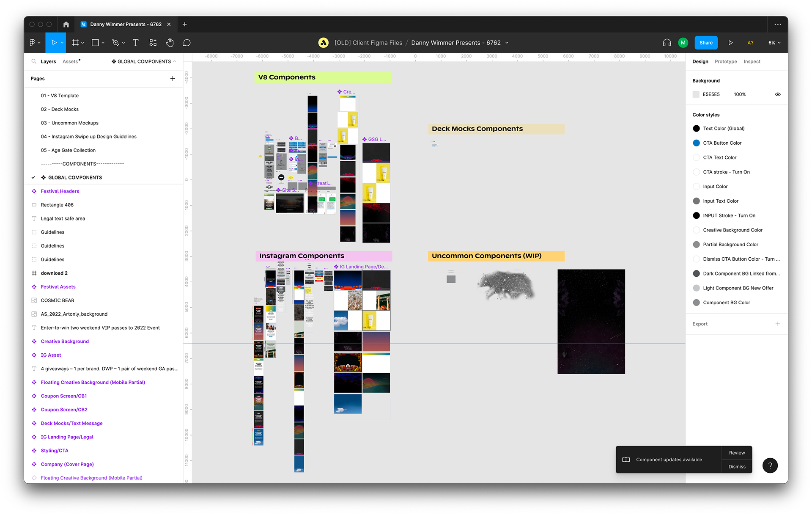Toggle background color visibility eye

[778, 94]
